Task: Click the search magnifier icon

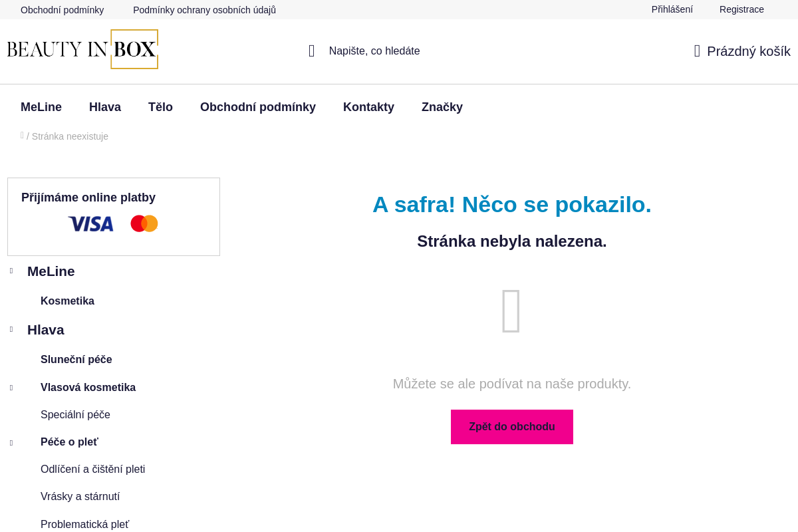Action: [x=311, y=51]
